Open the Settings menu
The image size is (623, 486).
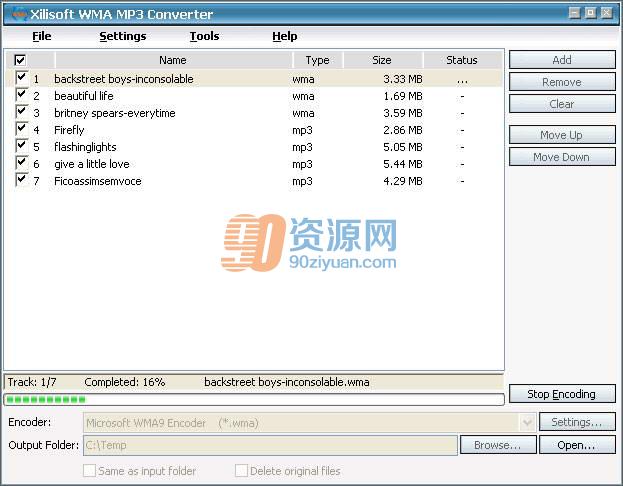pyautogui.click(x=123, y=36)
